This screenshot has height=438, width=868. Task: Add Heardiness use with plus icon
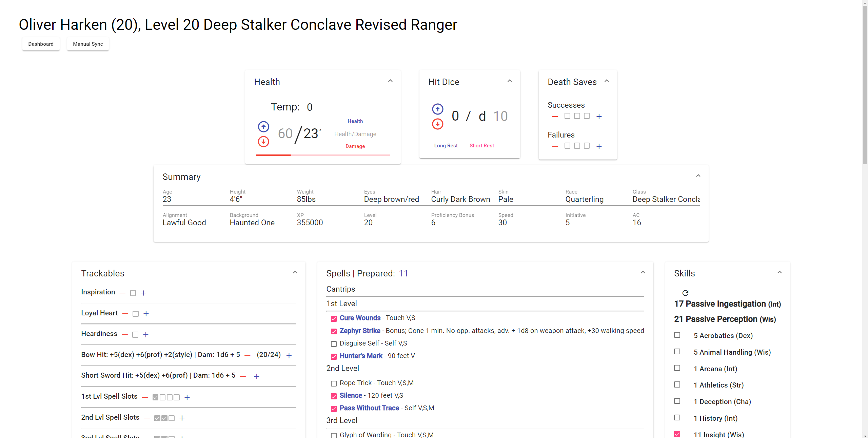146,335
